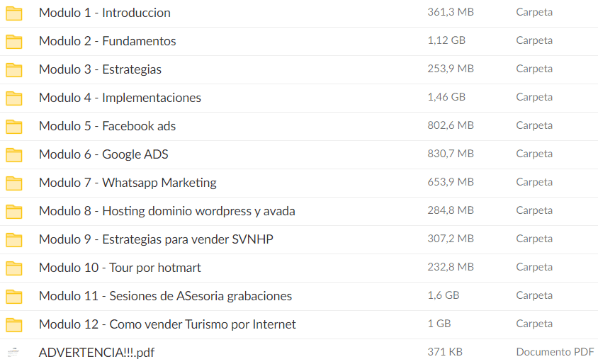Click the 1,46 GB size of Modulo 4

pyautogui.click(x=446, y=97)
